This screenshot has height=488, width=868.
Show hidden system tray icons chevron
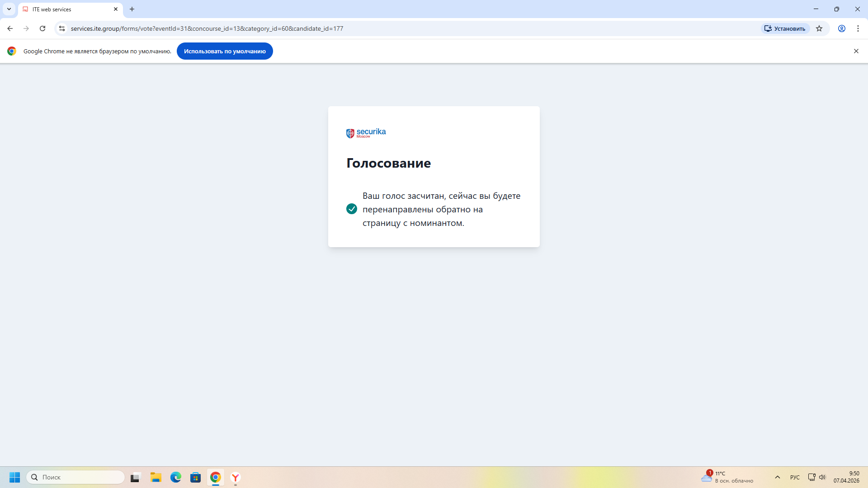coord(778,477)
